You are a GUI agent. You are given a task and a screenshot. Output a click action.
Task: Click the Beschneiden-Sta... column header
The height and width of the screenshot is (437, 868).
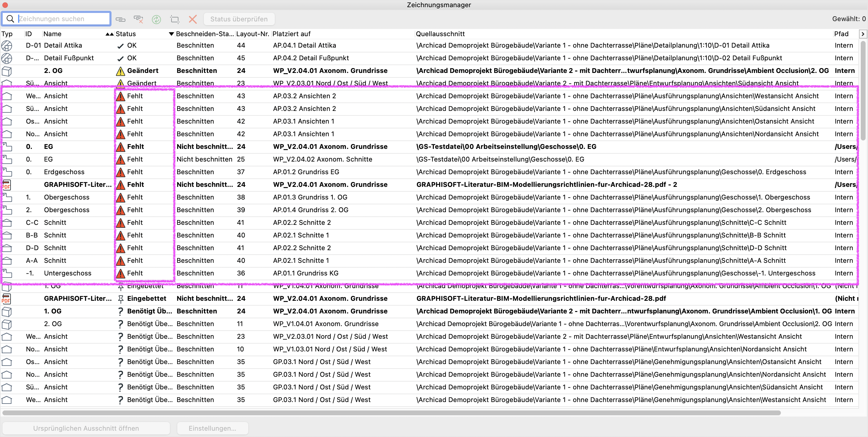click(205, 34)
